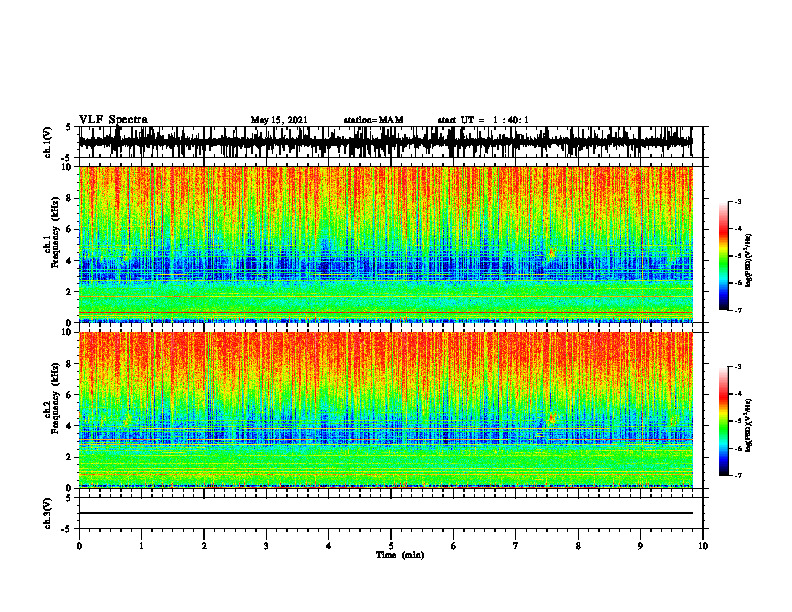The width and height of the screenshot is (792, 612).
Task: Click the 'ch.1(V)' waveform axis label
Action: coord(48,142)
